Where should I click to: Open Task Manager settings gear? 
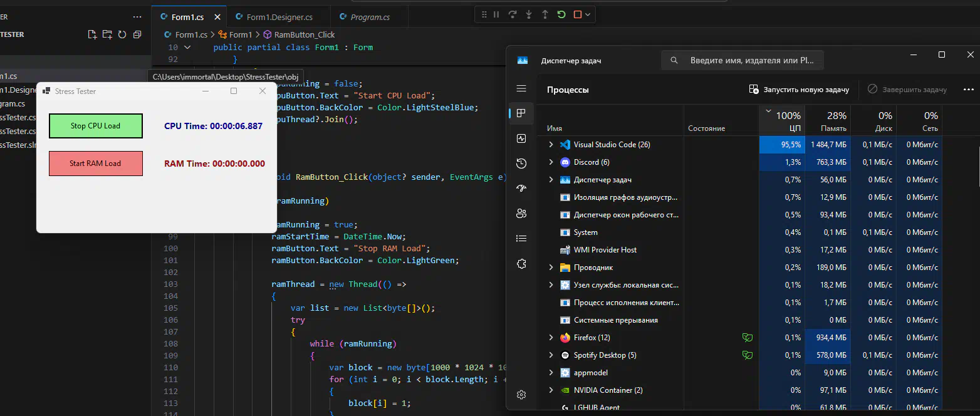pyautogui.click(x=521, y=395)
